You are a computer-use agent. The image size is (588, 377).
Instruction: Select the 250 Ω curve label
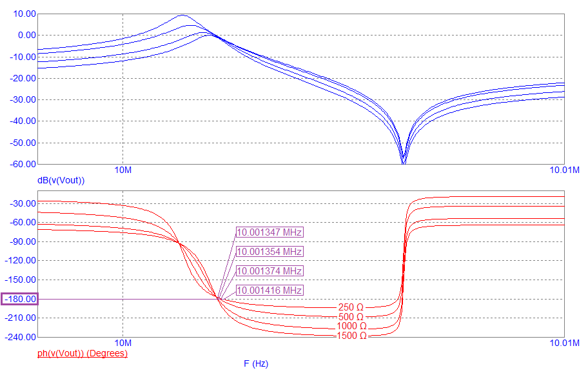[x=351, y=307]
